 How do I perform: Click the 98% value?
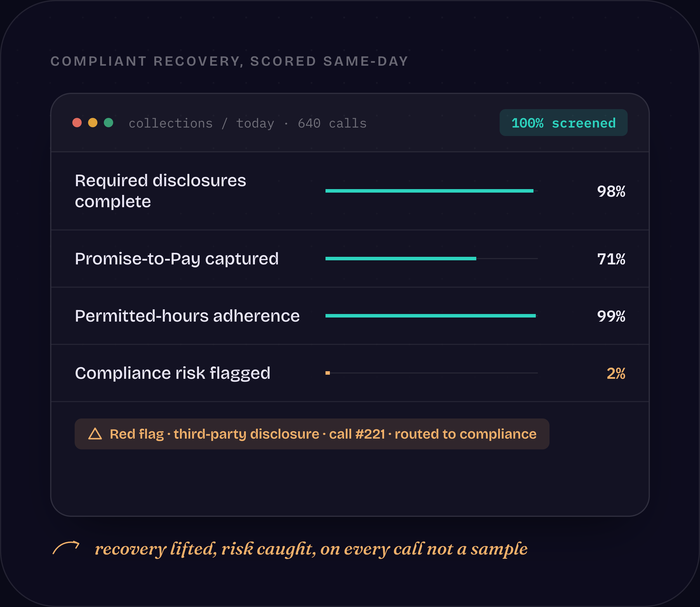pyautogui.click(x=611, y=191)
